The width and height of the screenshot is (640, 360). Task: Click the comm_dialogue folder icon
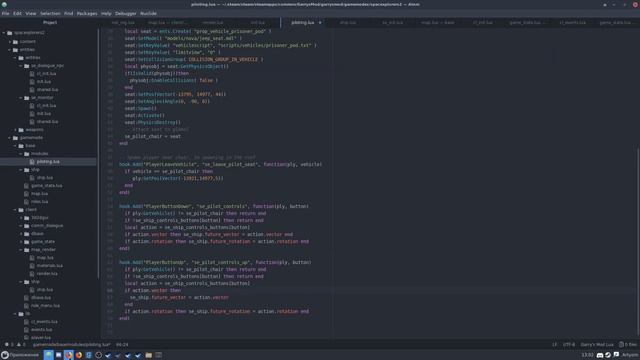pos(27,225)
